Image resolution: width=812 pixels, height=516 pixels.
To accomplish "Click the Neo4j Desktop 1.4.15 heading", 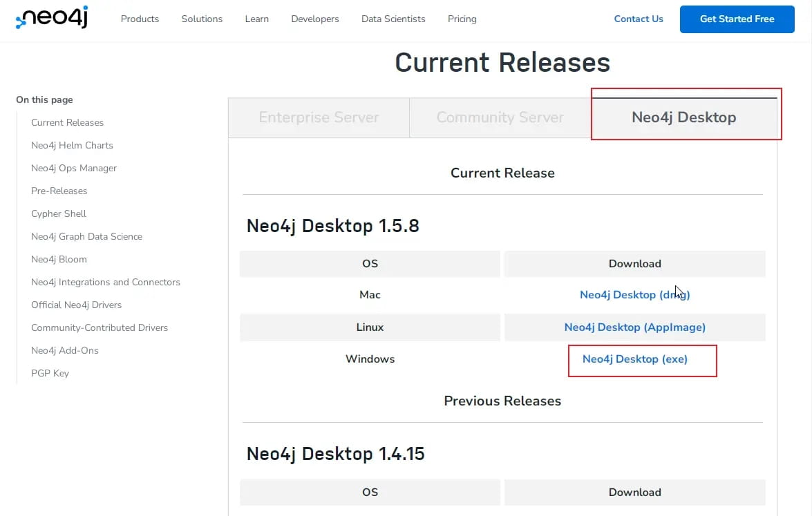I will click(335, 454).
